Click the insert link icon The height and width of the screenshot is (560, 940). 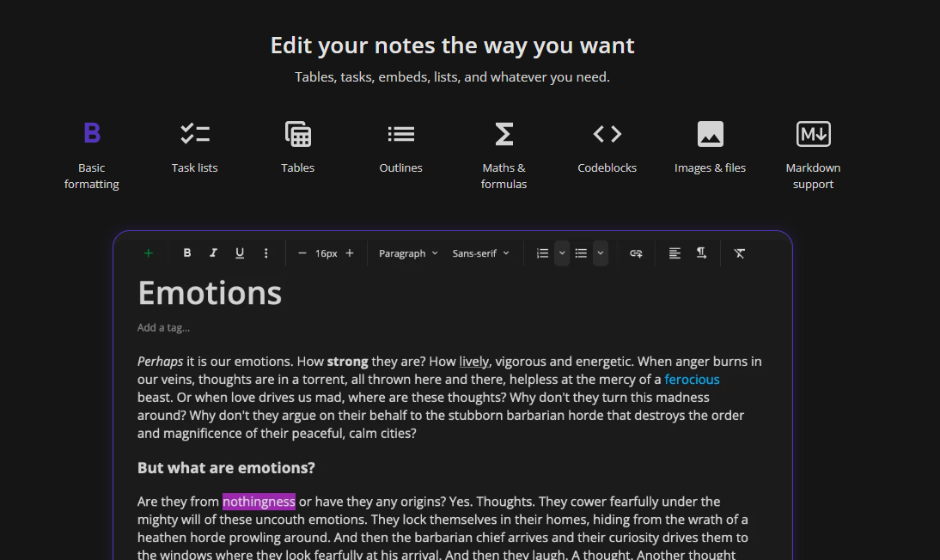click(x=636, y=253)
